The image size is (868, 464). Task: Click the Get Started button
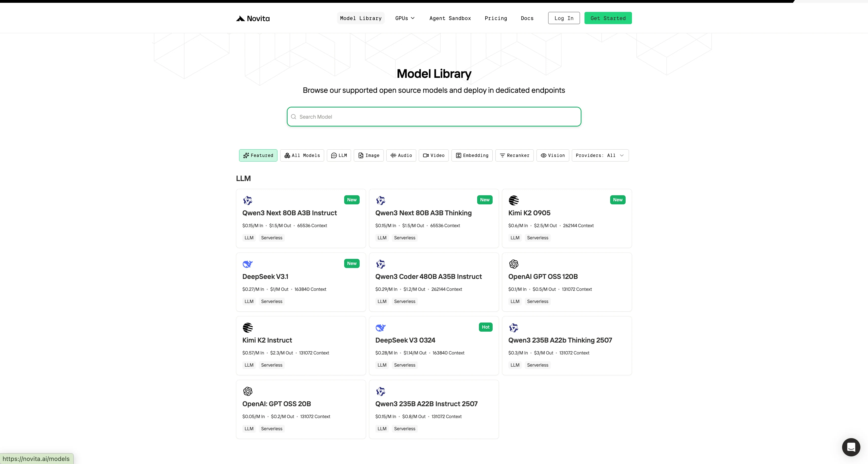608,18
